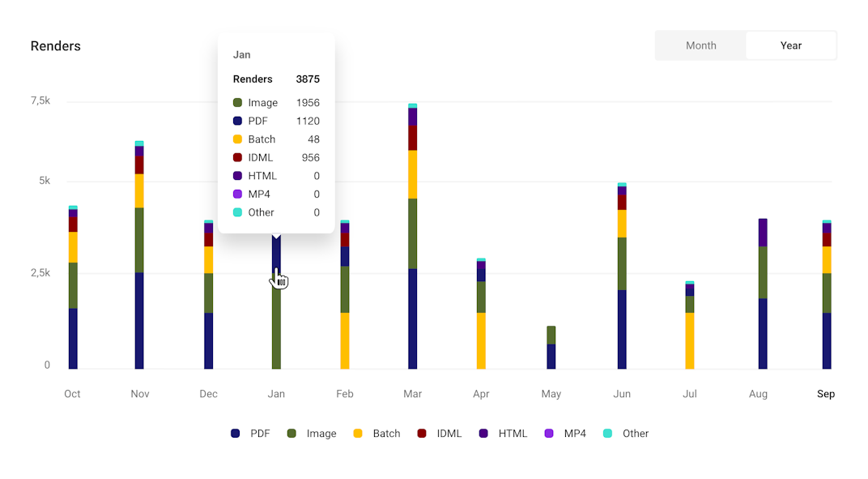
Task: Click the Renders chart title
Action: 55,46
